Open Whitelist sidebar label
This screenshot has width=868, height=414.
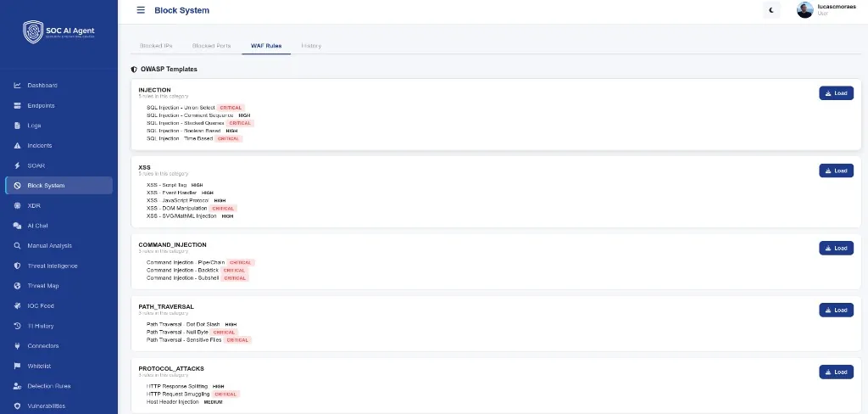pyautogui.click(x=39, y=366)
